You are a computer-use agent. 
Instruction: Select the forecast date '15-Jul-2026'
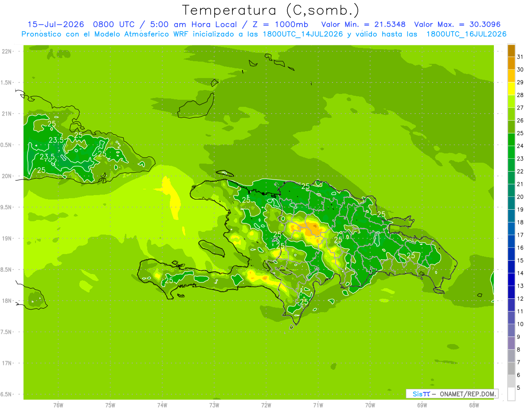click(x=56, y=24)
